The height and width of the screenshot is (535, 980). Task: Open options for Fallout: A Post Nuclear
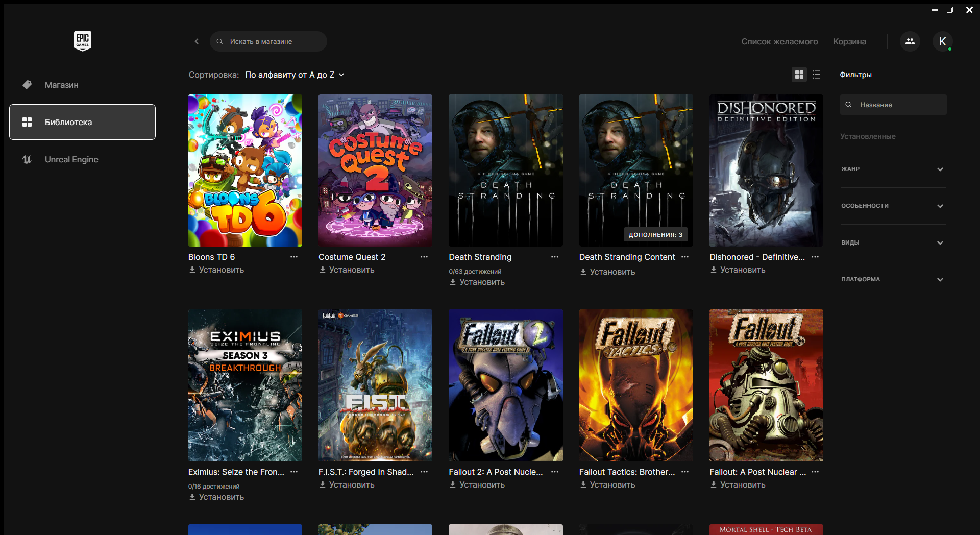click(x=815, y=472)
